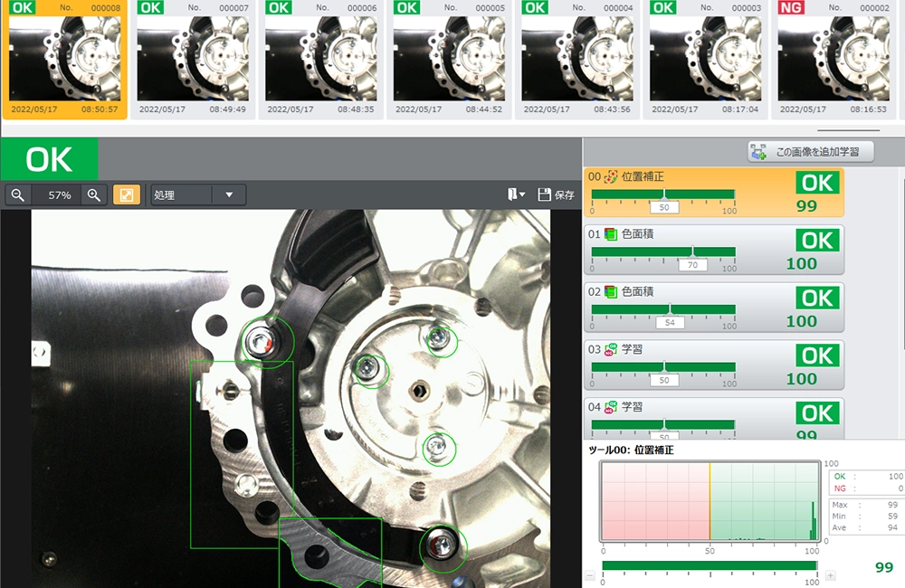The width and height of the screenshot is (905, 588).
Task: Open NG history thumbnail No. 000002
Action: coord(834,59)
